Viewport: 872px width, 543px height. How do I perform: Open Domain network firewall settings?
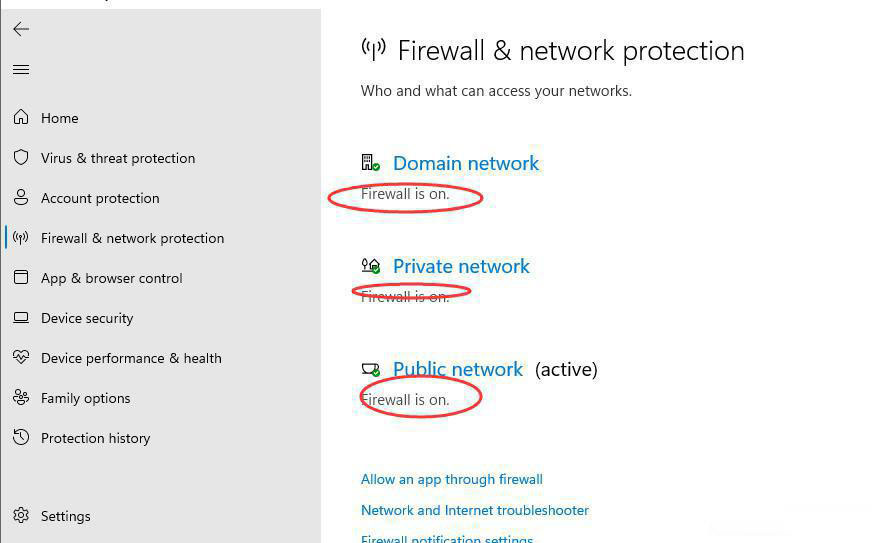tap(465, 163)
